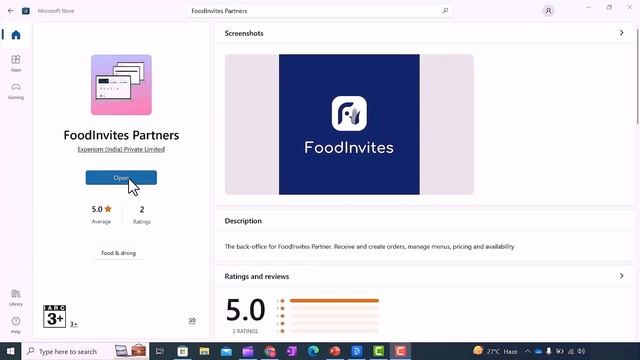
Task: Click the volume speaker icon in system tray
Action: [x=582, y=351]
